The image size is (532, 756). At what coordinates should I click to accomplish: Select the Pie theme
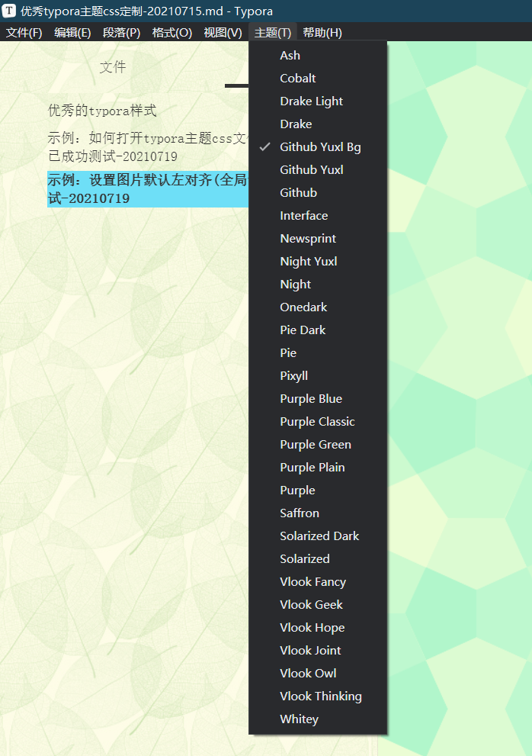pyautogui.click(x=318, y=353)
